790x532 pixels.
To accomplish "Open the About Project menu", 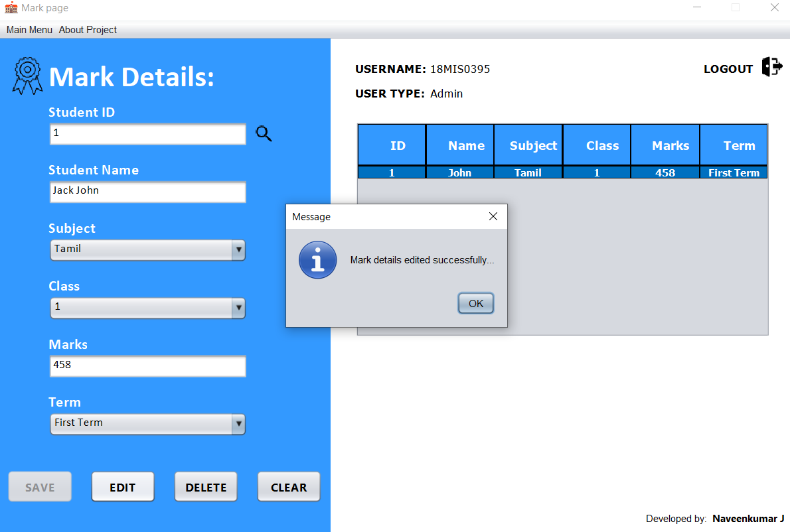I will [88, 30].
